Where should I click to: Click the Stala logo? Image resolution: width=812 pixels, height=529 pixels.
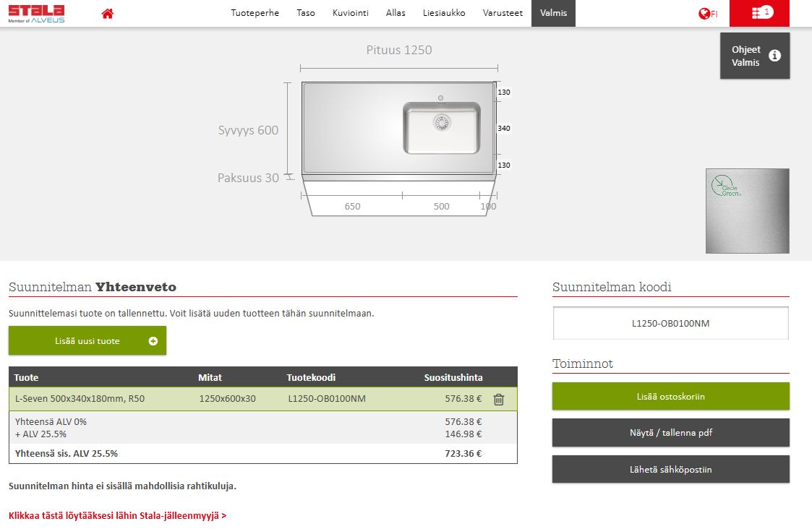point(36,14)
